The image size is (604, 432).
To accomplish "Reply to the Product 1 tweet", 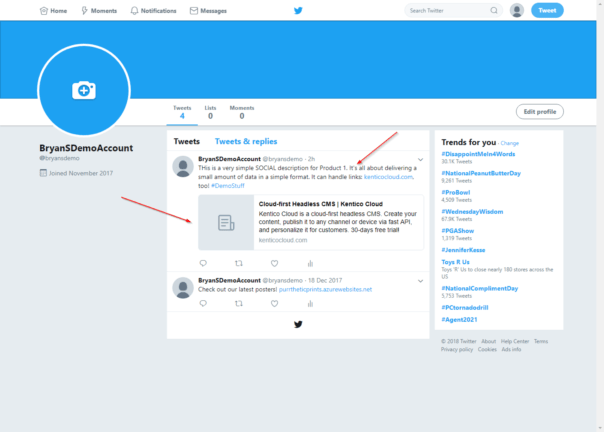I will 203,263.
